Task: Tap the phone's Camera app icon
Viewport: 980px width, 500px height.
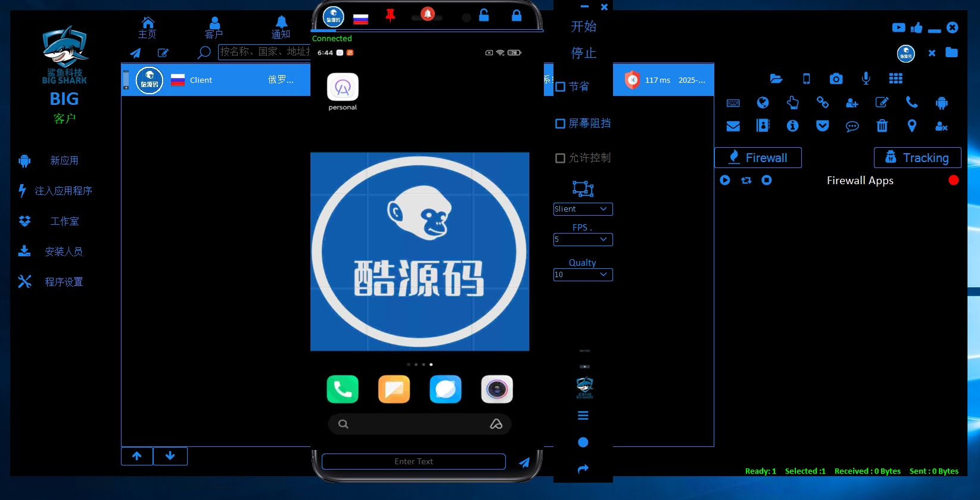Action: click(497, 389)
